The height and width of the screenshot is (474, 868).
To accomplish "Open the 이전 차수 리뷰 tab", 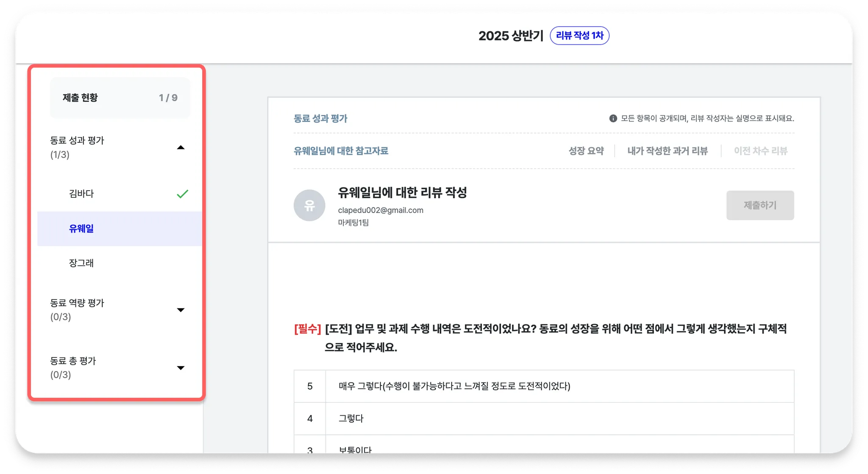I will click(x=760, y=151).
